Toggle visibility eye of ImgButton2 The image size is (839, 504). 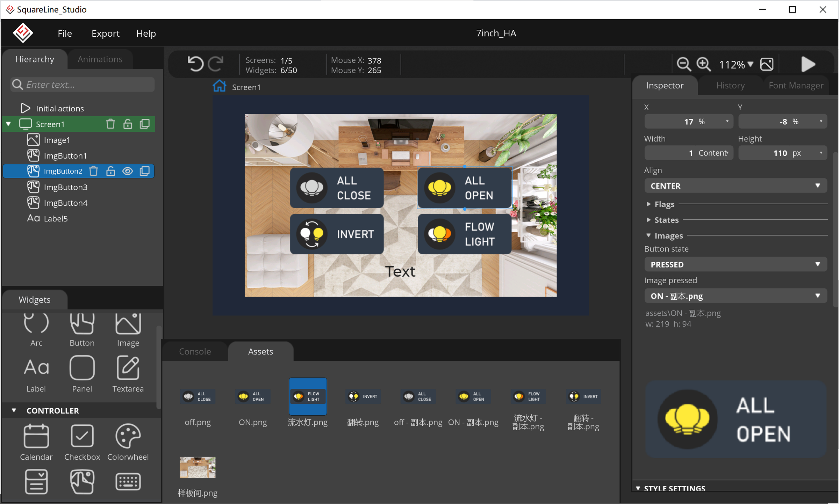click(128, 171)
